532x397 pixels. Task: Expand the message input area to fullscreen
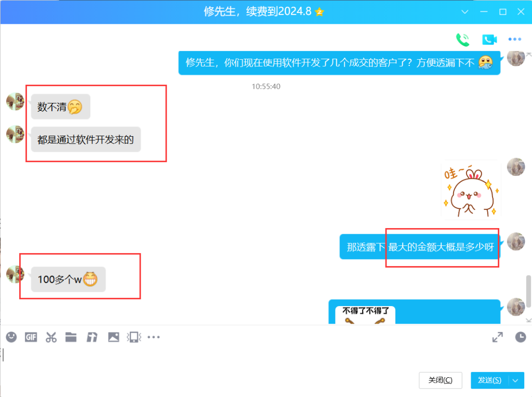(x=497, y=337)
